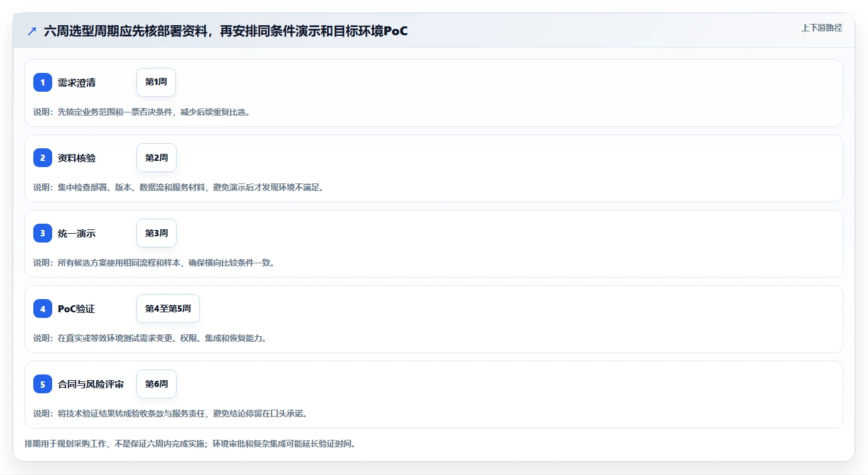
Task: Click the 第3周 week tag
Action: [x=157, y=233]
